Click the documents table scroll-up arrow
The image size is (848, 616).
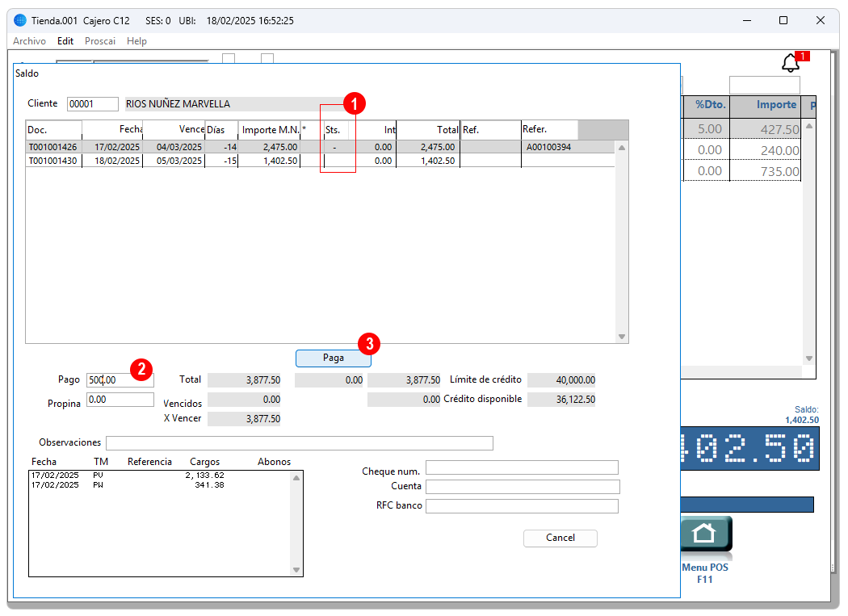click(622, 148)
